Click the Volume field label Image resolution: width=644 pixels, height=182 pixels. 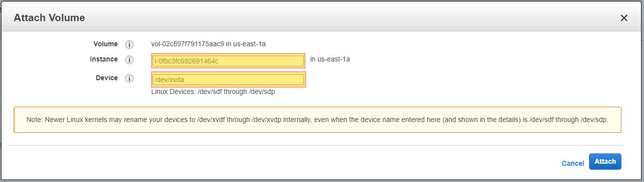106,44
